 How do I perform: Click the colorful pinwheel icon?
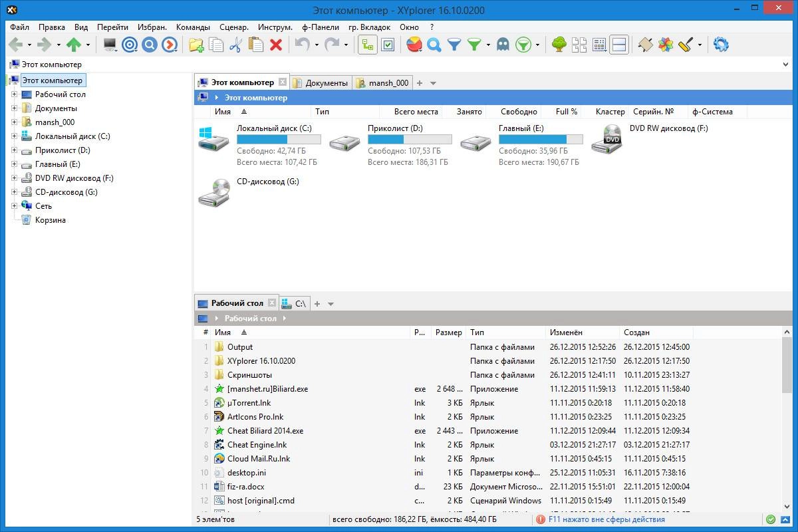pos(666,45)
